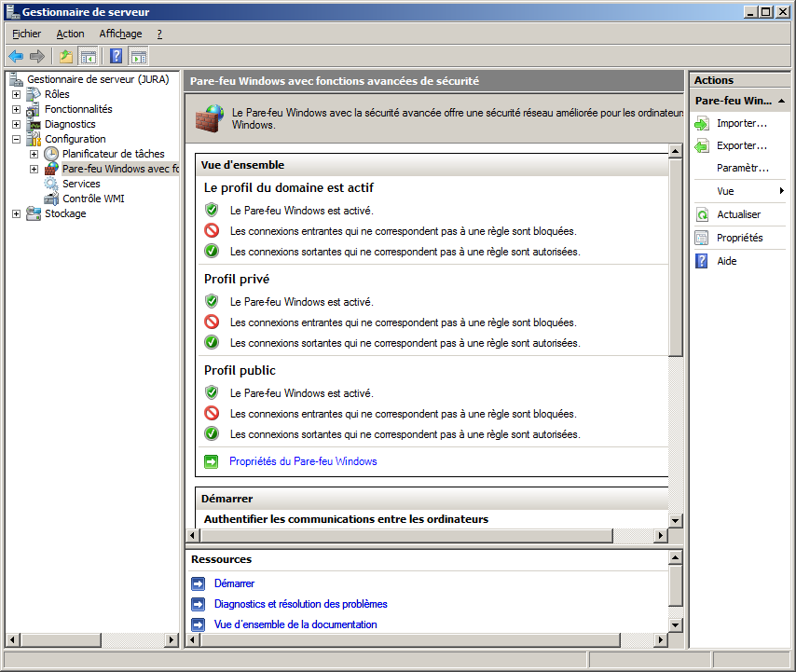Toggle the Show/Hide Action Pane toolbar icon

pyautogui.click(x=139, y=56)
